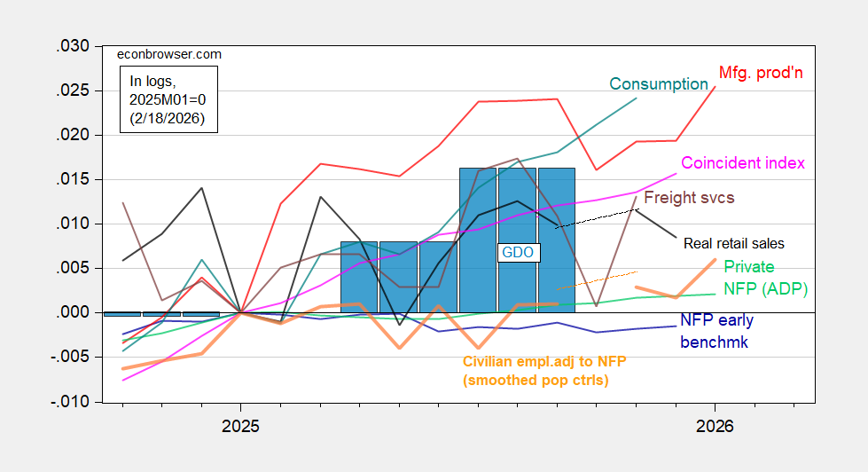
Task: Click the econbrowser.com source text
Action: (x=169, y=54)
